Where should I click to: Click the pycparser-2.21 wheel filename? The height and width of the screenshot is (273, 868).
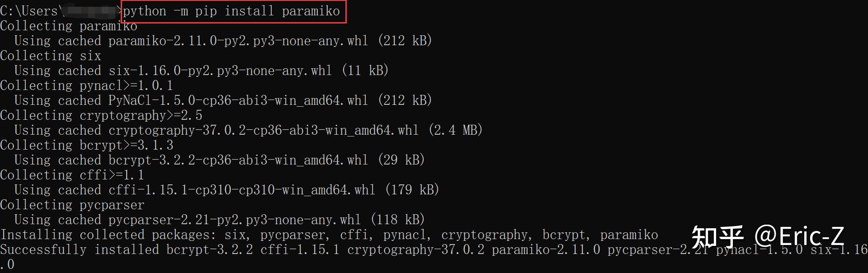(x=235, y=220)
